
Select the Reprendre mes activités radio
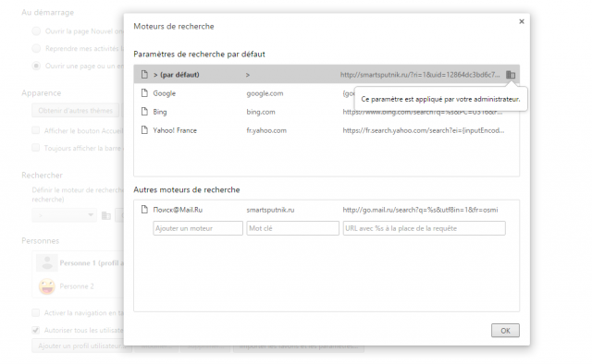tap(36, 48)
